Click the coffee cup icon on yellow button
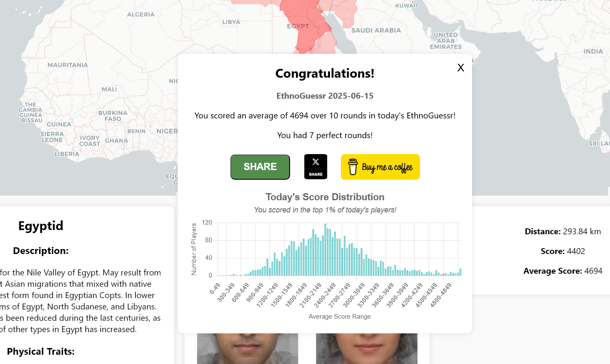 click(353, 167)
